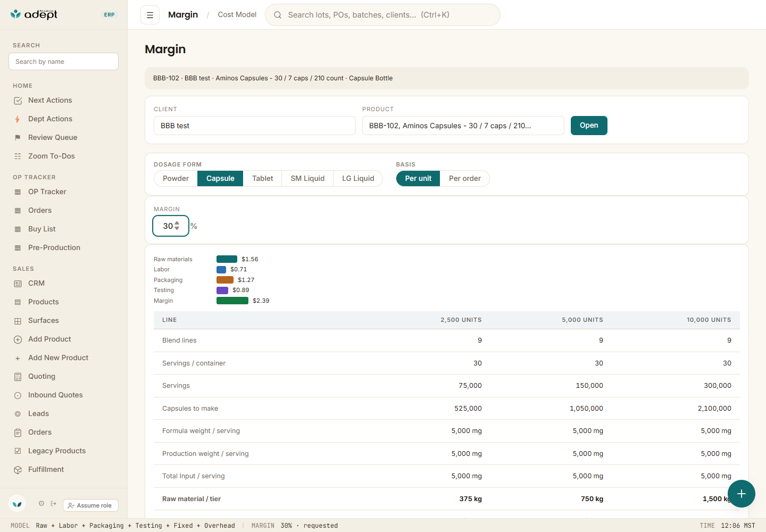Click the Margin breadcrumb link
The height and width of the screenshot is (532, 766).
pyautogui.click(x=183, y=15)
